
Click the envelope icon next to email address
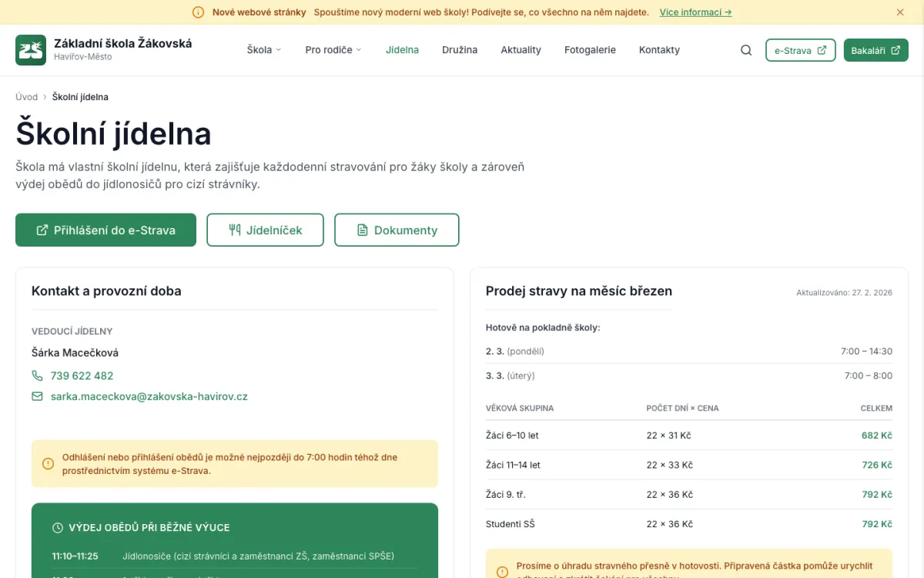click(37, 397)
